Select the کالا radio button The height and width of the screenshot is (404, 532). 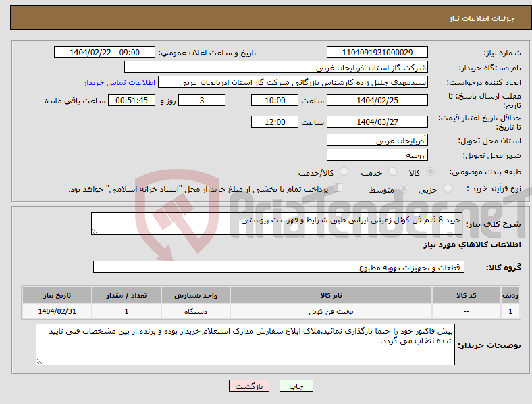(430, 172)
